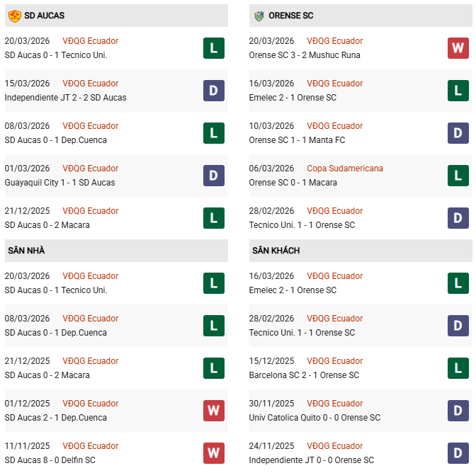Open VĐQG Ecuador link dated 11/11/2025
Image resolution: width=476 pixels, height=473 pixels.
[x=90, y=446]
